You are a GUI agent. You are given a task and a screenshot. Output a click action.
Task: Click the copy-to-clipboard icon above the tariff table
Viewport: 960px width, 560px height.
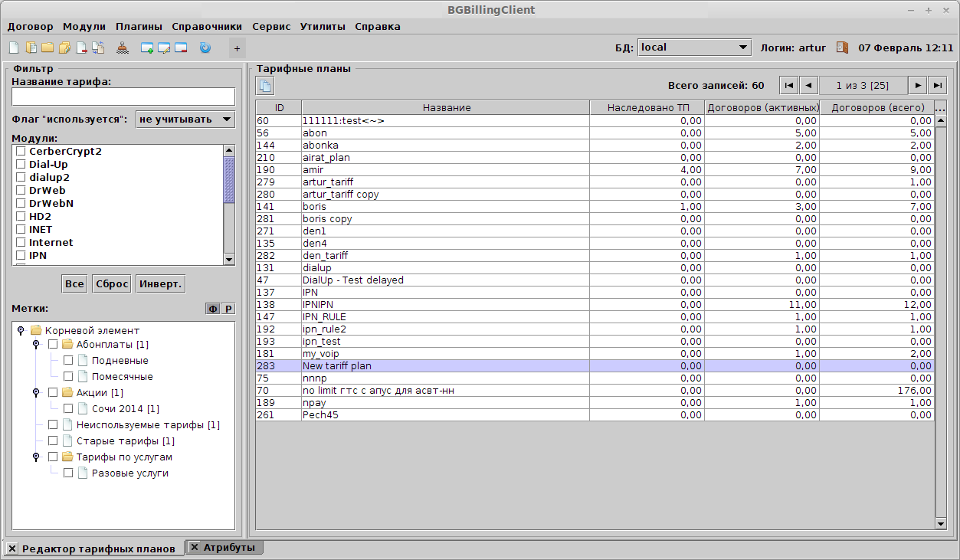[x=264, y=85]
